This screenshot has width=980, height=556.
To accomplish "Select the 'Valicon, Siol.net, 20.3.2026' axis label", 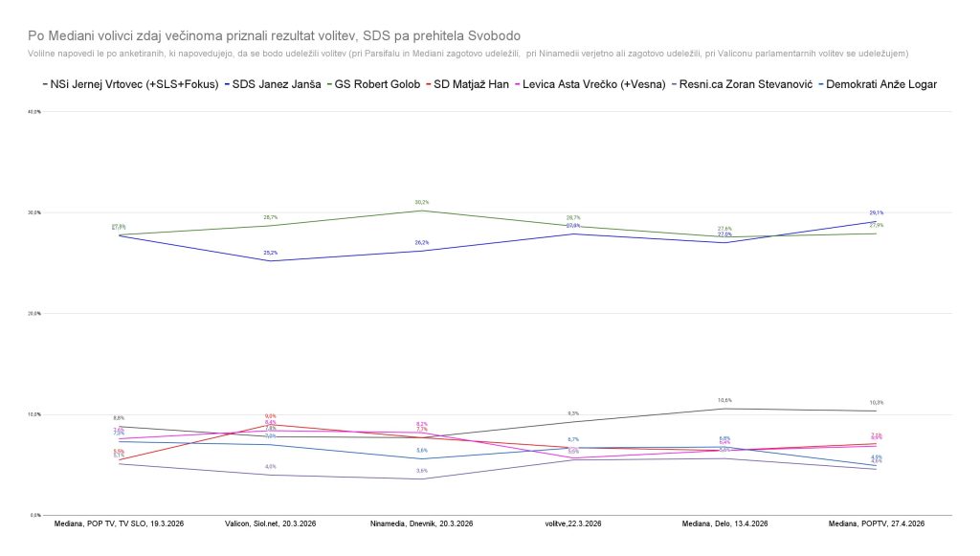I will point(270,524).
